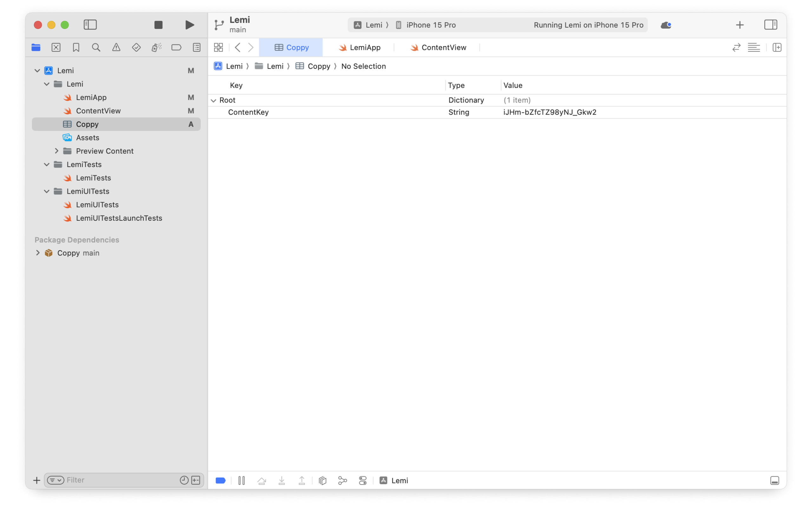Open the Debug navigator
812x515 pixels.
(x=156, y=47)
